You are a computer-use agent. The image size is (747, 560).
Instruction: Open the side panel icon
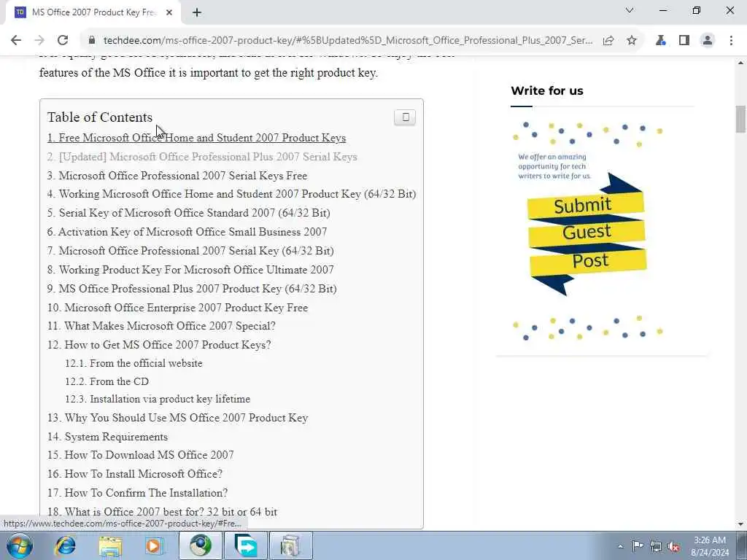point(684,41)
